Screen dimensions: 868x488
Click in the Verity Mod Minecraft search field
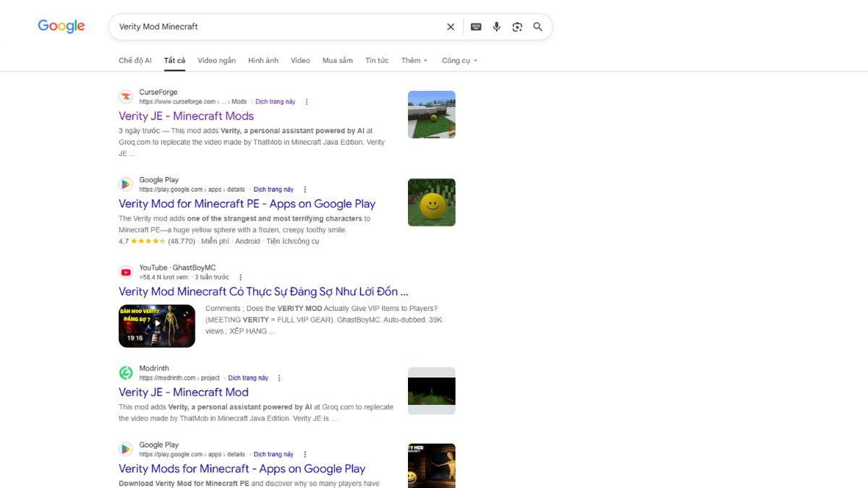coord(278,27)
